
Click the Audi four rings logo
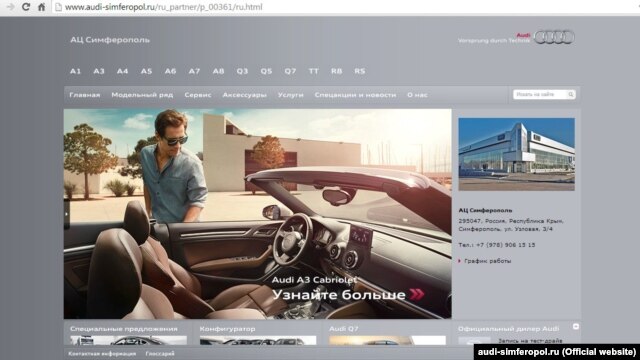[x=554, y=37]
